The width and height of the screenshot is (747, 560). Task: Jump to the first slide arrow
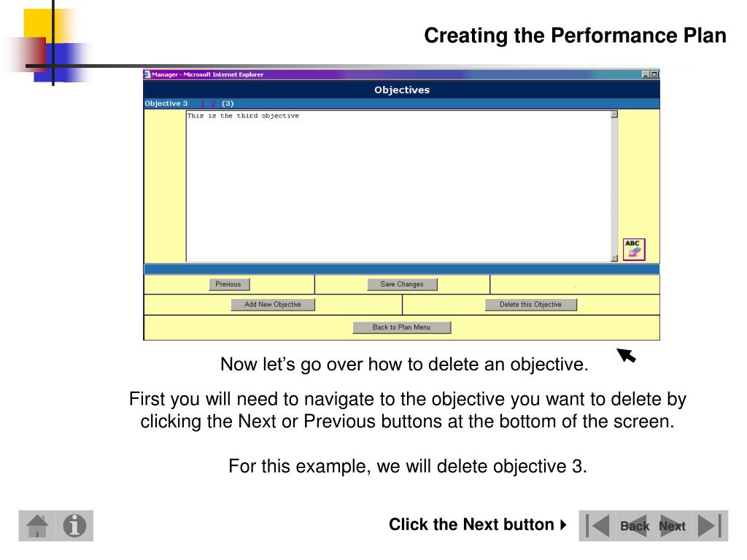[x=597, y=526]
